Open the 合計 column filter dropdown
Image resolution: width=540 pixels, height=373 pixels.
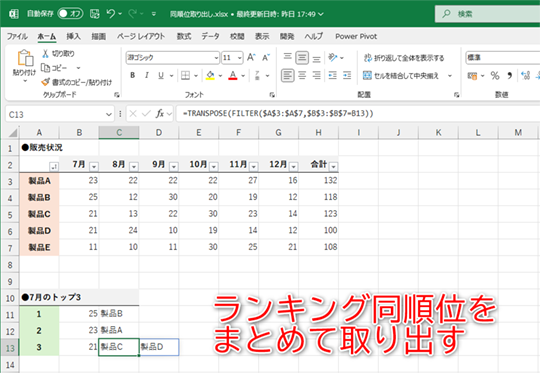(333, 167)
